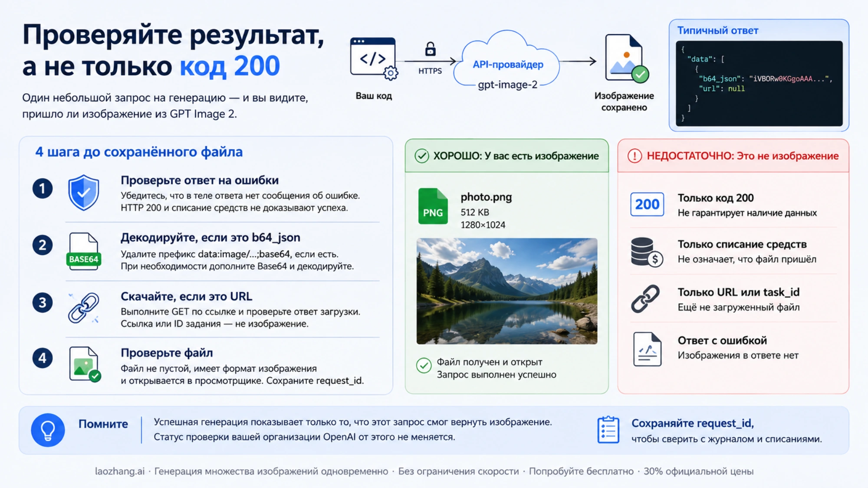Click the "Скачайте, если это URL" step title

coord(186,296)
